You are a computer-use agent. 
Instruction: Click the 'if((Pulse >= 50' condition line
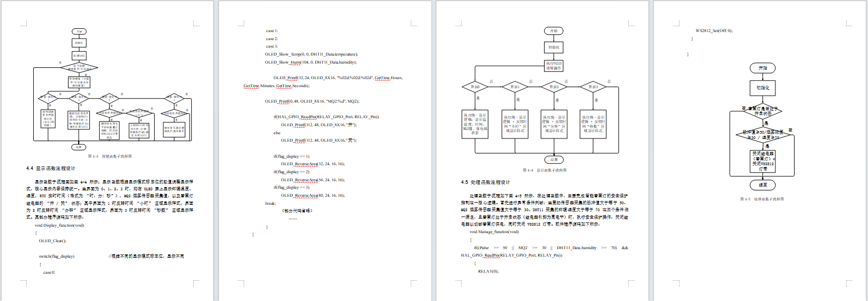coord(550,248)
